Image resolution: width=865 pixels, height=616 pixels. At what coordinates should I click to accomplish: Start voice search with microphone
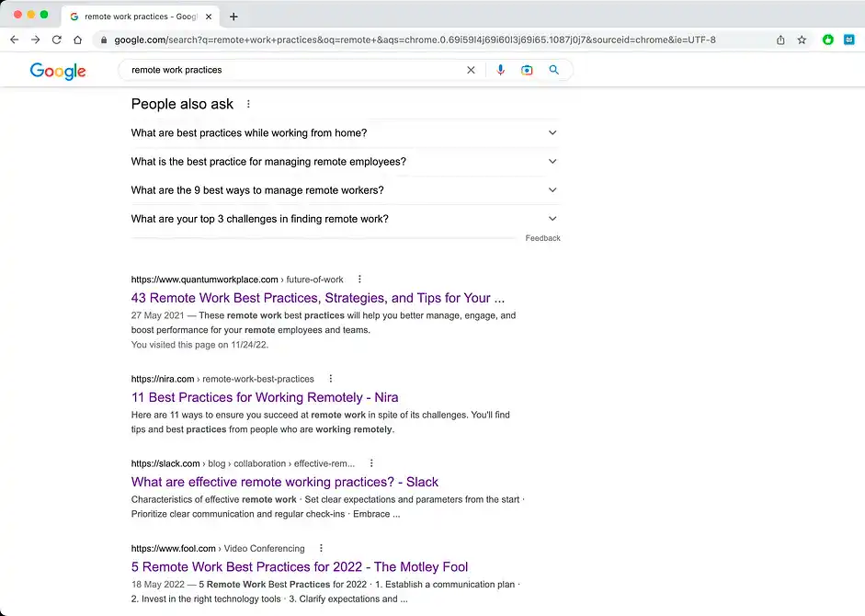500,70
